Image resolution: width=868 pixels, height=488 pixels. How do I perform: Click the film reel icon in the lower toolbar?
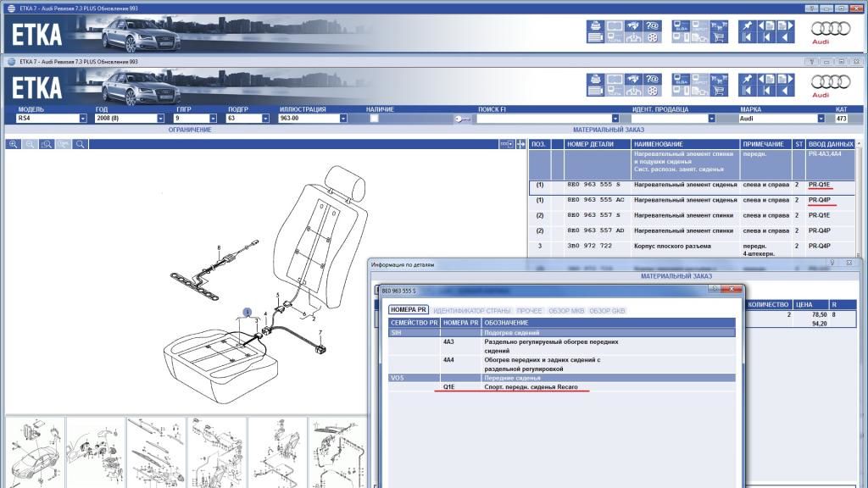653,91
